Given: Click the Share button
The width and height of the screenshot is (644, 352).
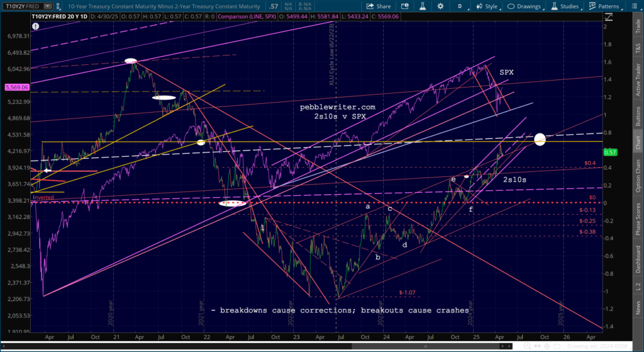Looking at the screenshot, I should pyautogui.click(x=379, y=6).
